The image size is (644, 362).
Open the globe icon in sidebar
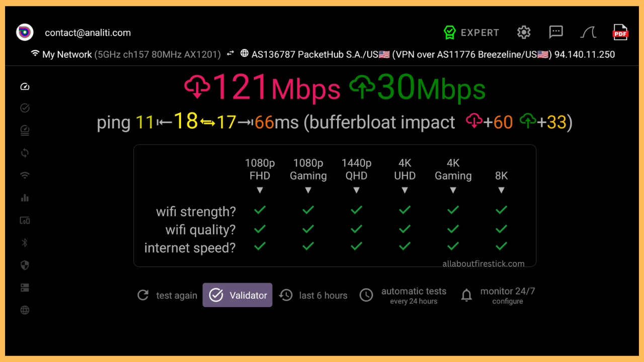point(25,310)
